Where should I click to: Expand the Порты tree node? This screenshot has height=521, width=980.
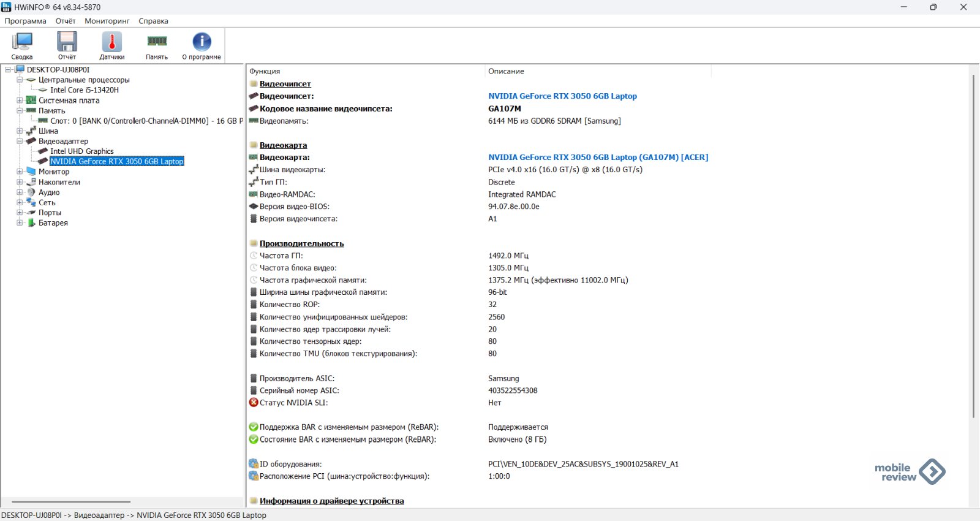tap(20, 213)
